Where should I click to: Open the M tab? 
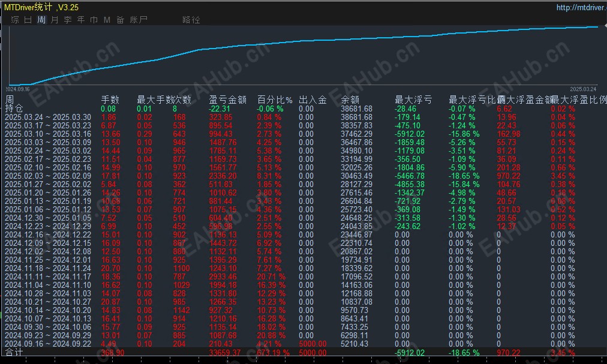coord(107,20)
